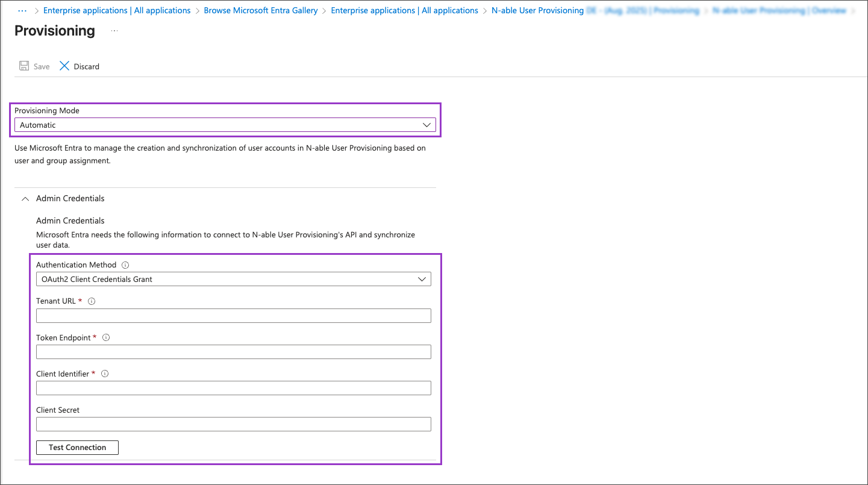
Task: Click the Client Identifier info icon
Action: tap(105, 374)
